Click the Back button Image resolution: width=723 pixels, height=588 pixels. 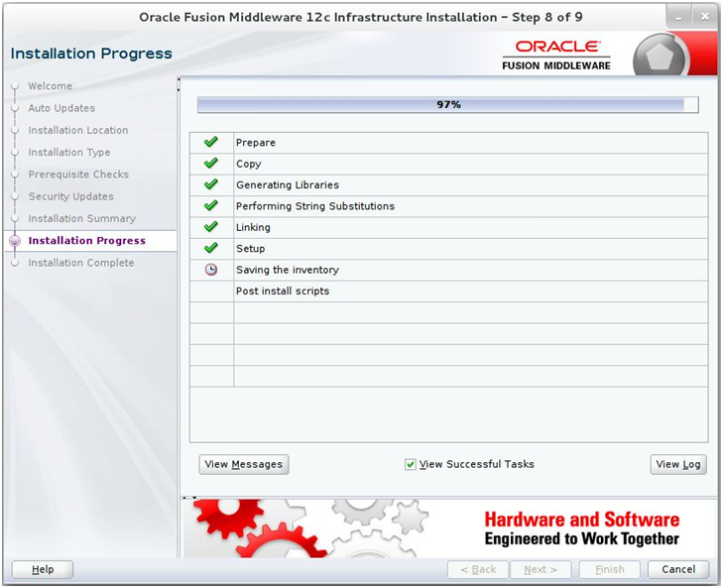tap(478, 569)
